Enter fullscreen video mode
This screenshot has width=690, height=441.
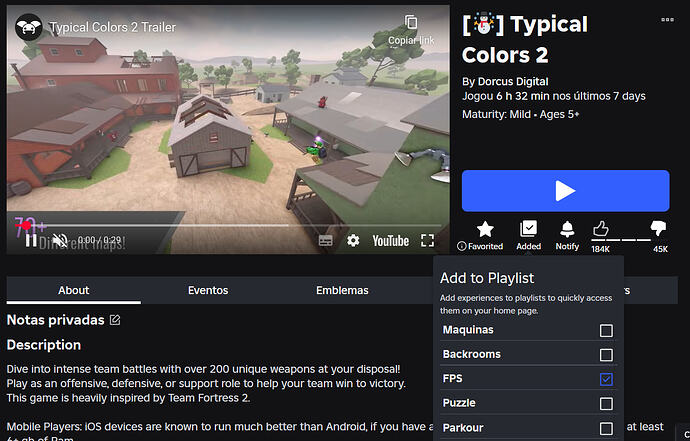tap(427, 240)
